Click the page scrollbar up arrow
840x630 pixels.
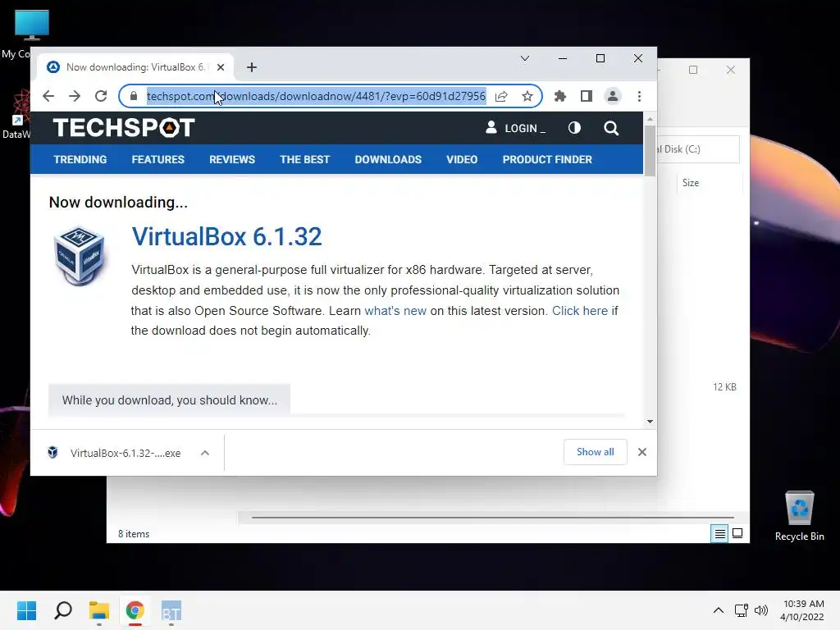tap(650, 119)
